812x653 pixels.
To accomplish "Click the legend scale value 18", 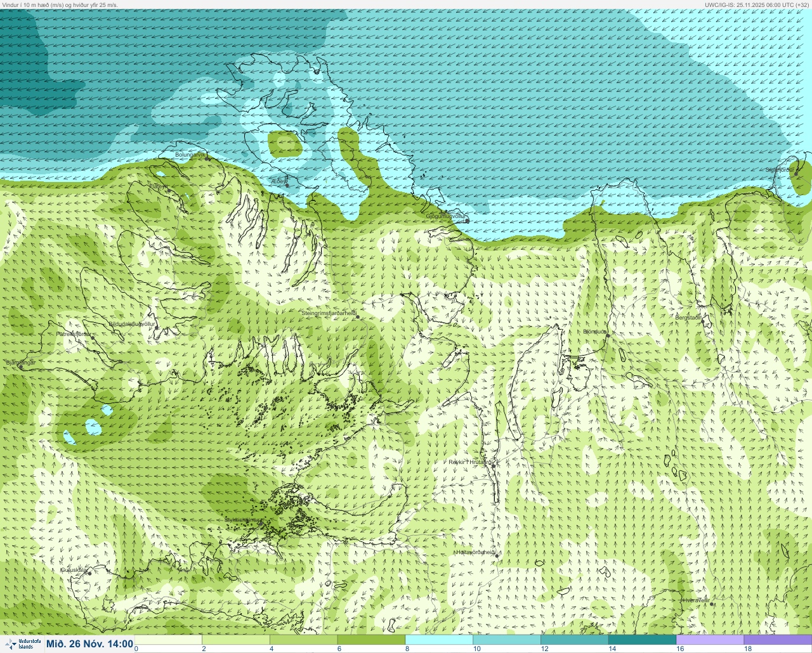I will point(748,649).
